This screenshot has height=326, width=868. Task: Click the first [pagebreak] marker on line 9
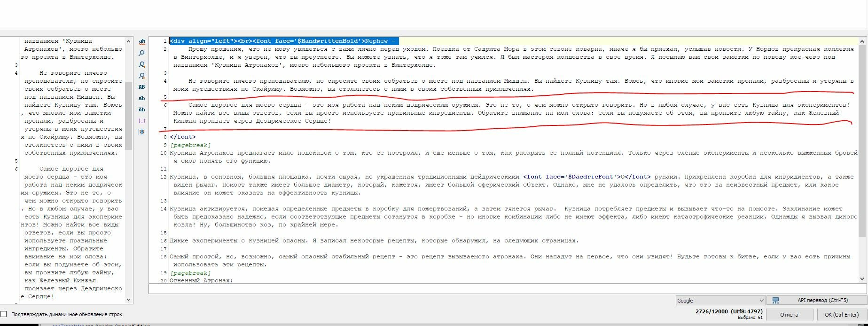pos(190,145)
